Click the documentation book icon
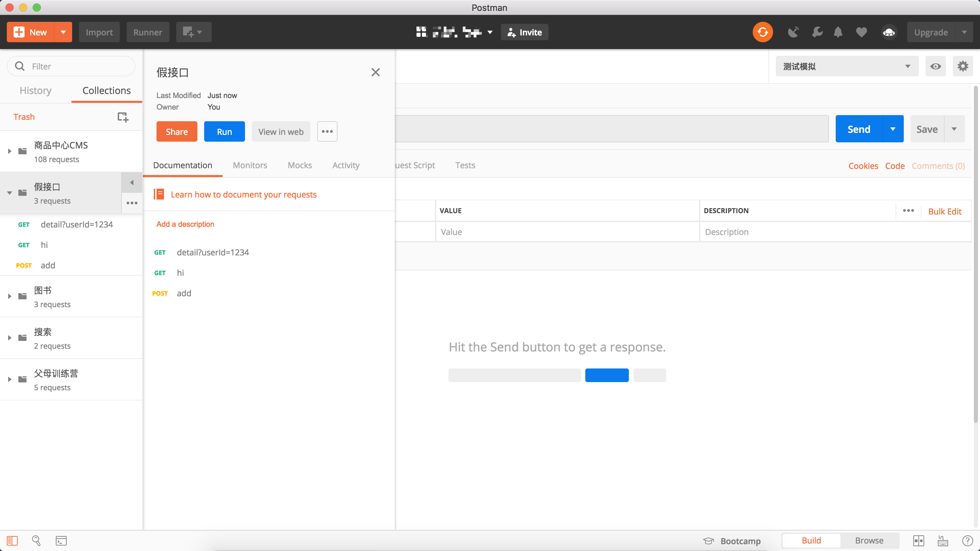Viewport: 980px width, 551px height. click(x=159, y=194)
